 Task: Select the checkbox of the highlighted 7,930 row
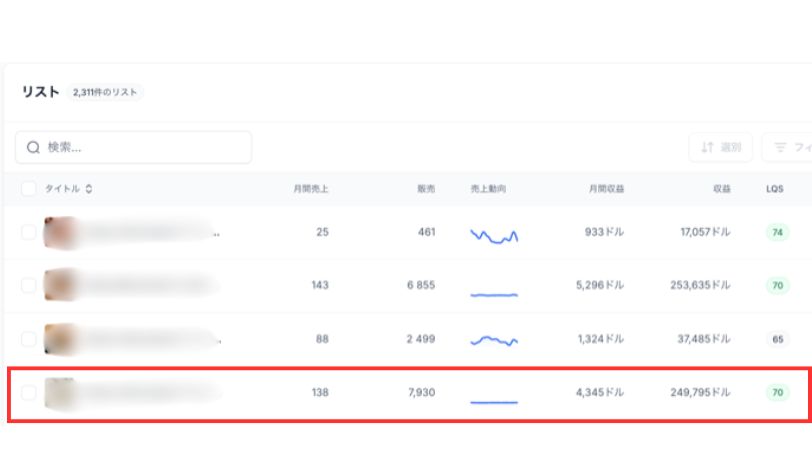[x=28, y=393]
